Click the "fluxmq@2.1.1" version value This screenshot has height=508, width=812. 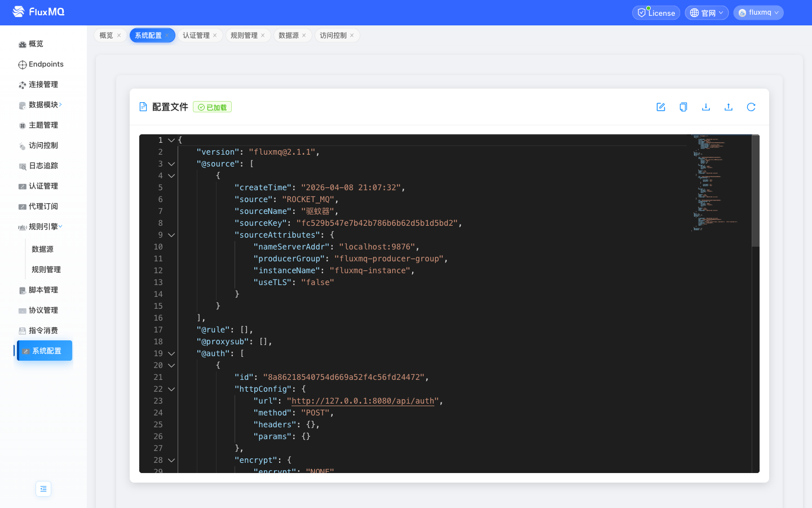(282, 152)
